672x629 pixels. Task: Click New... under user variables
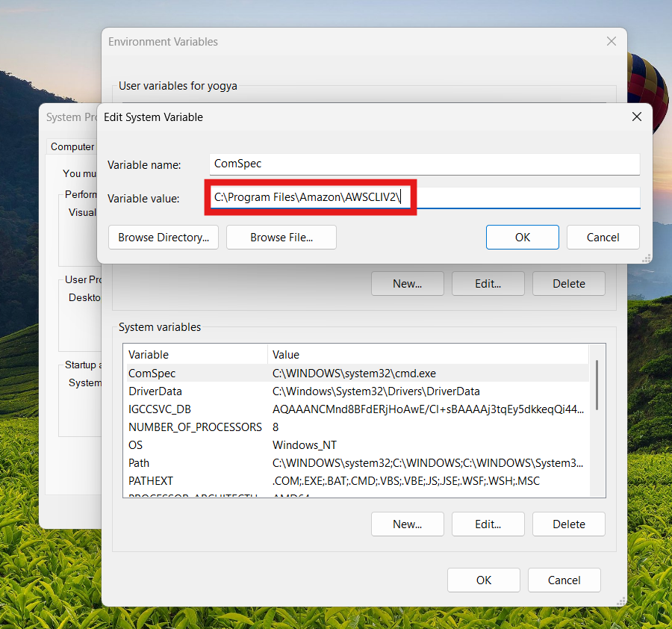click(x=407, y=284)
